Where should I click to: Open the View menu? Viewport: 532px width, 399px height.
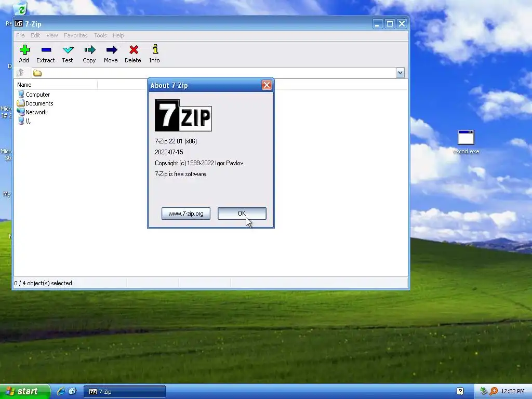[x=52, y=35]
